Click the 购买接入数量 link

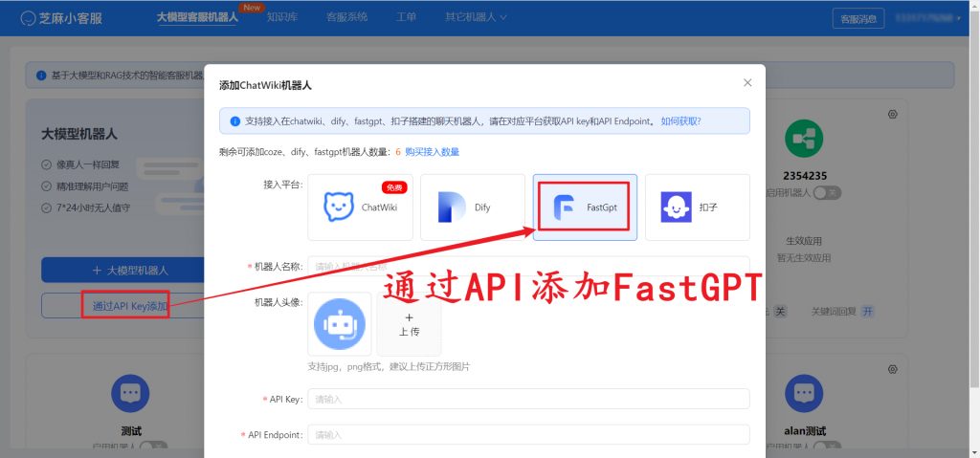pyautogui.click(x=433, y=152)
